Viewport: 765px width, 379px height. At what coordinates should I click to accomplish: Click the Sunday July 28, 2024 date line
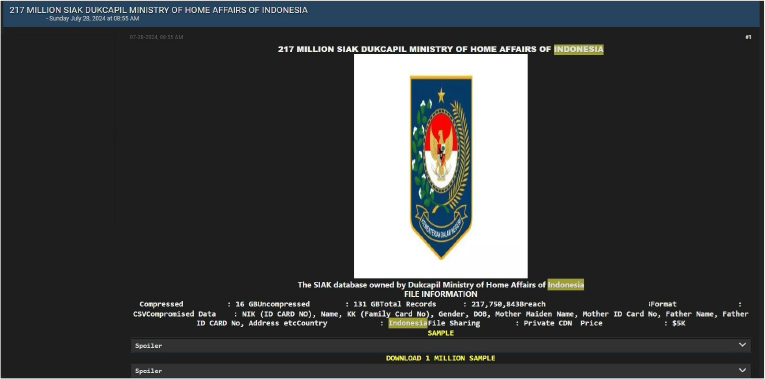click(93, 19)
